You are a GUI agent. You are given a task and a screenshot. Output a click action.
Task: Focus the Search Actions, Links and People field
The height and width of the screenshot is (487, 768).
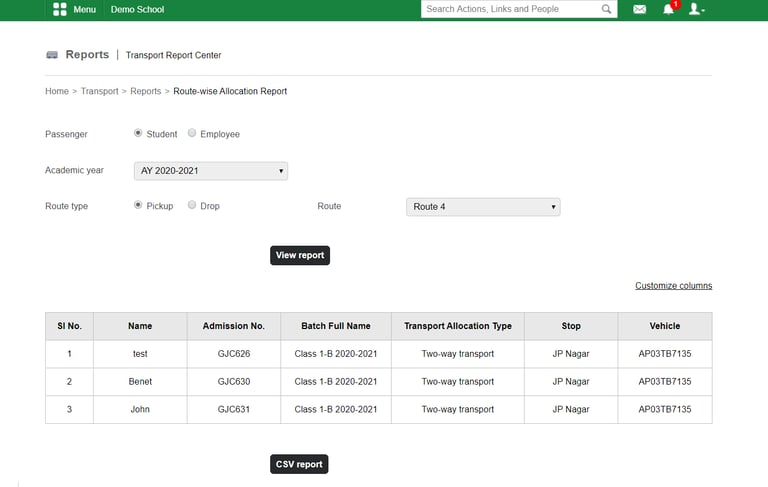[511, 9]
